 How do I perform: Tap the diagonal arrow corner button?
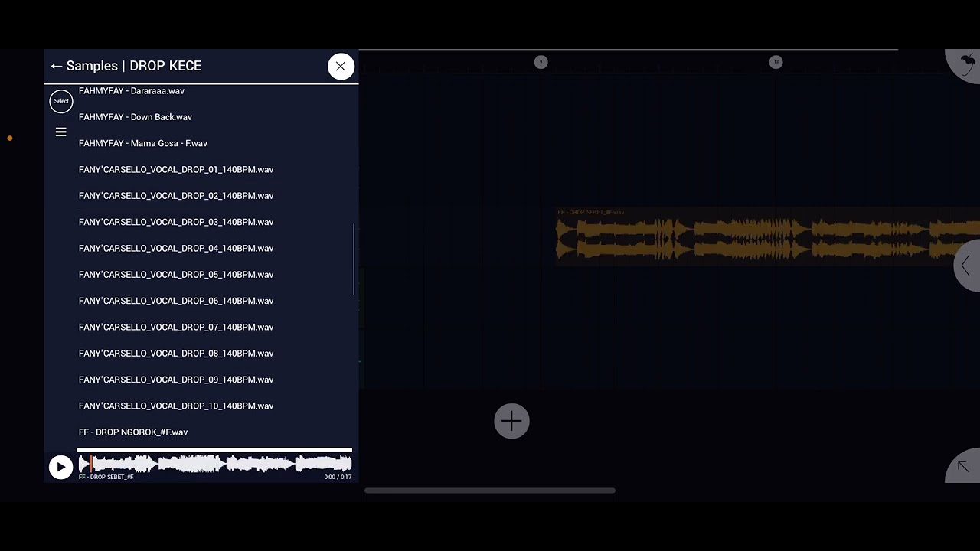(x=963, y=466)
